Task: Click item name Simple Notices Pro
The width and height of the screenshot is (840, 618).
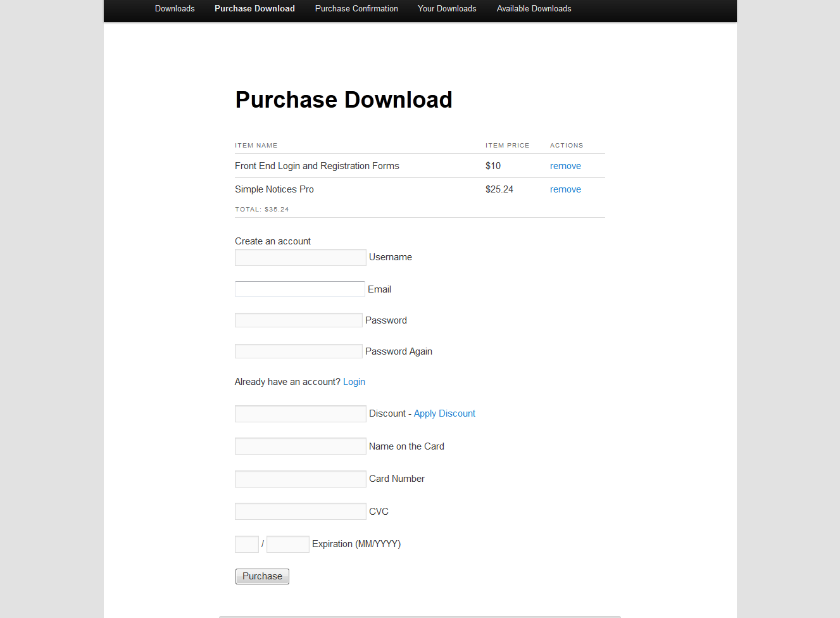Action: tap(274, 189)
